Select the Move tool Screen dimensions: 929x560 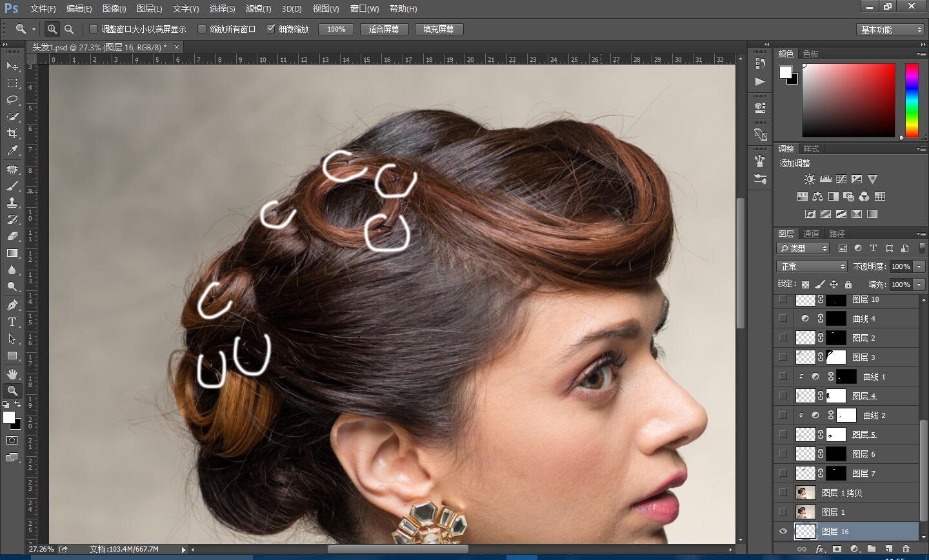(12, 66)
